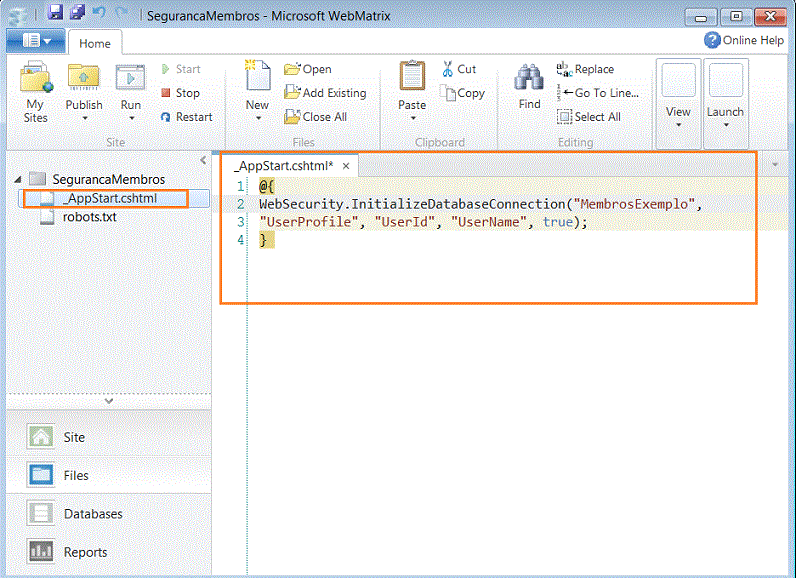Screen dimensions: 796x578
Task: Restart the web server
Action: (186, 117)
